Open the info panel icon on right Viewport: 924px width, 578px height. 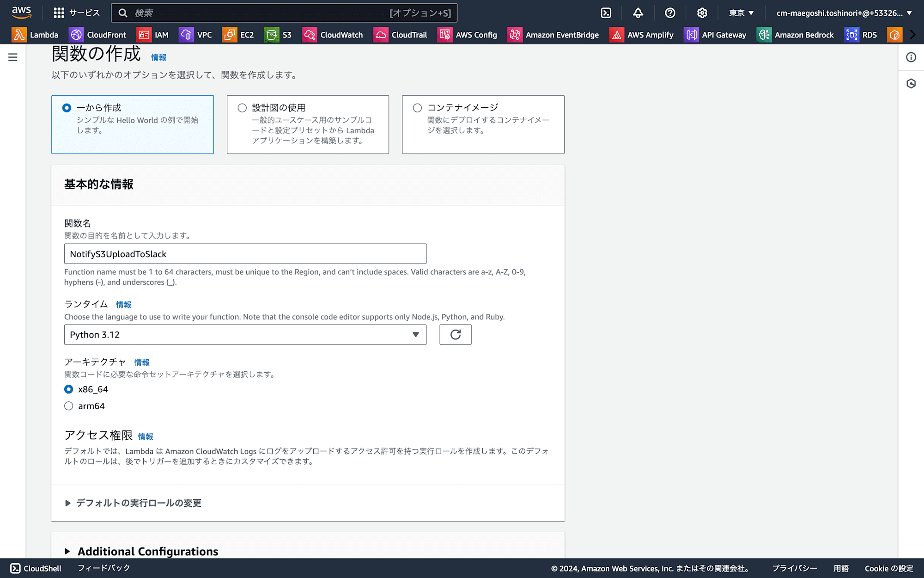(x=911, y=57)
